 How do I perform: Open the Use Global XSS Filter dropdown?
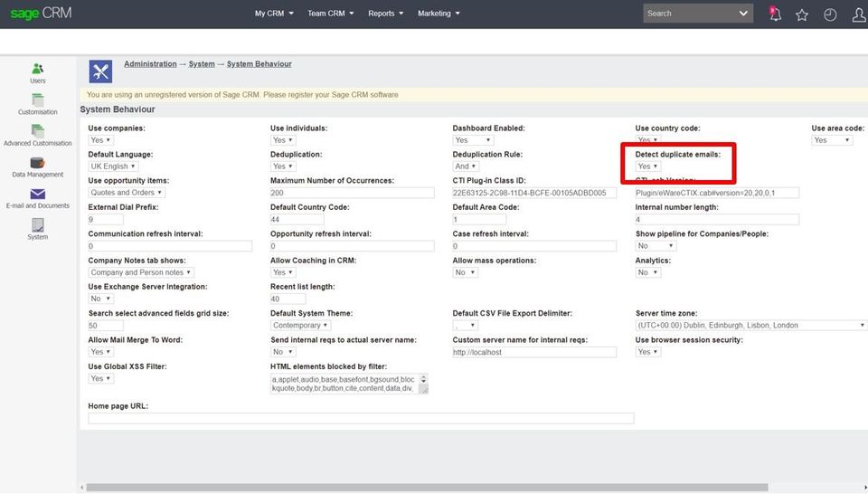[100, 378]
